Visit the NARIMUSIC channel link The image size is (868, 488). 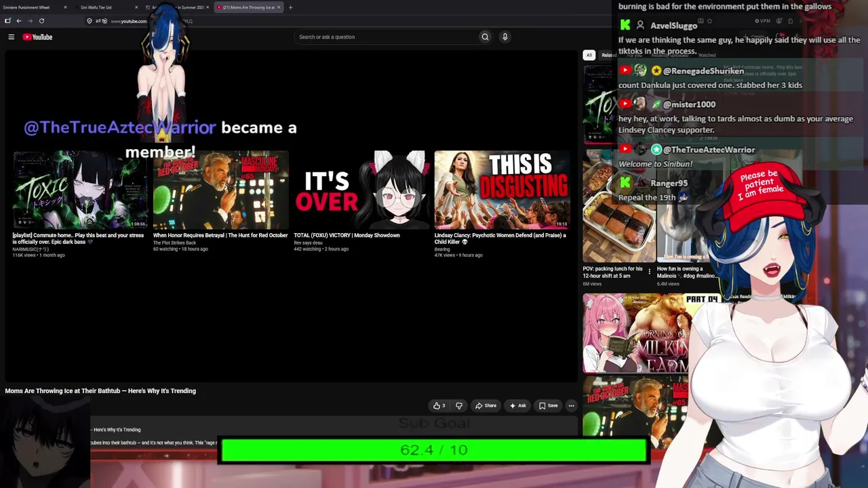(x=31, y=249)
